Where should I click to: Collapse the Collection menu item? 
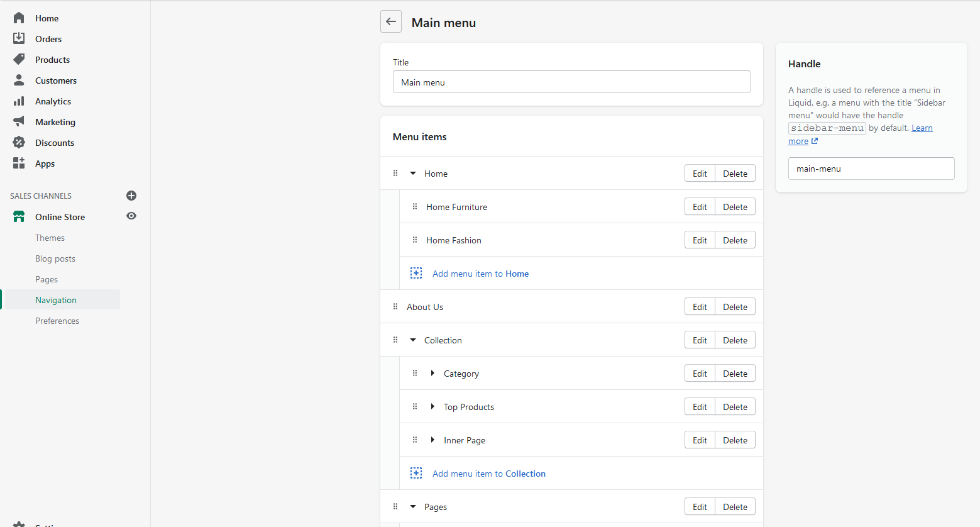(x=413, y=340)
